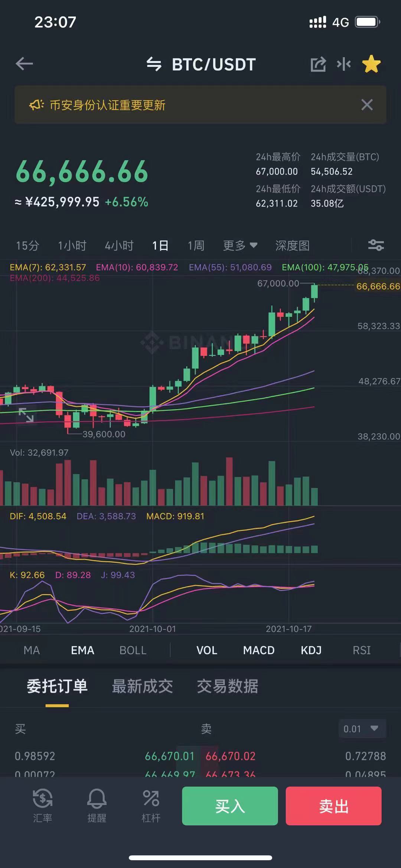The height and width of the screenshot is (868, 401).
Task: Tap the 67,000.00 high marker on chart
Action: pyautogui.click(x=278, y=283)
